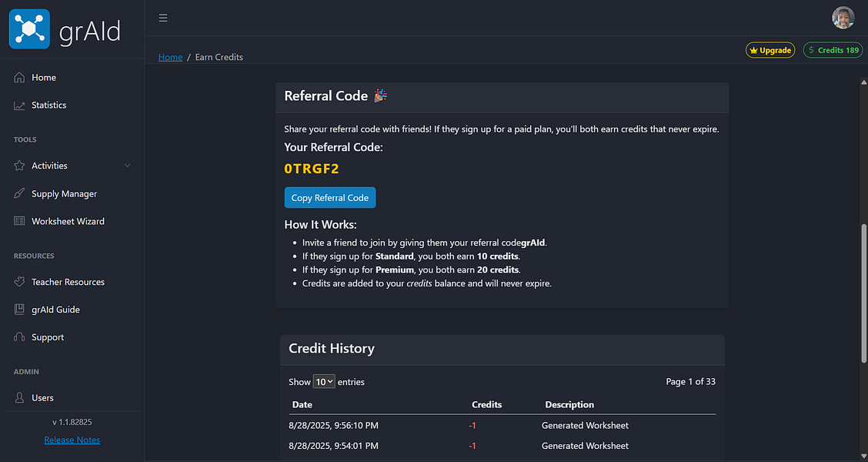Open Statistics via its chart icon
This screenshot has height=462, width=868.
pos(19,105)
